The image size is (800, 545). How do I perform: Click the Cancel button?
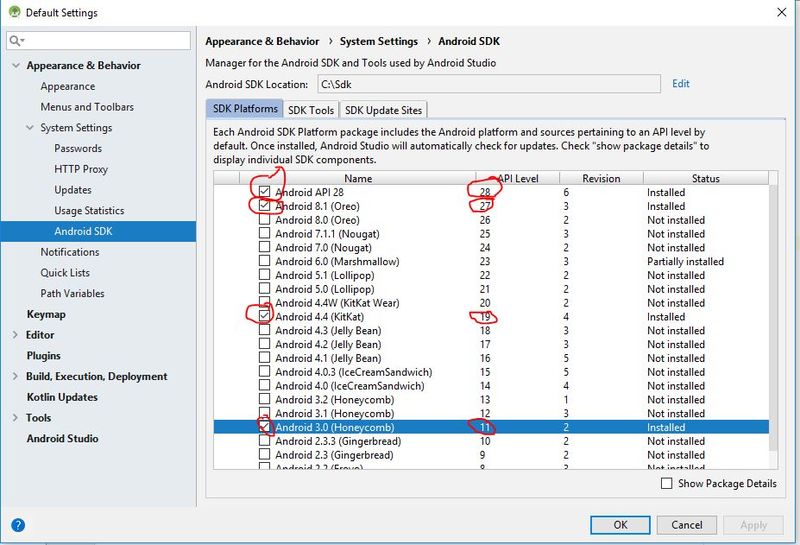[x=687, y=525]
